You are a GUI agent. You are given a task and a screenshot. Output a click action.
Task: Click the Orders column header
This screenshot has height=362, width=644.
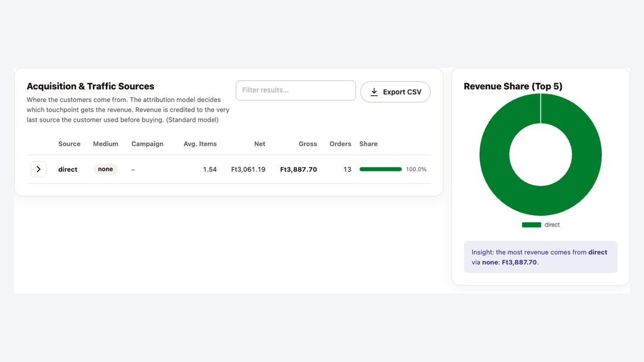pyautogui.click(x=340, y=144)
